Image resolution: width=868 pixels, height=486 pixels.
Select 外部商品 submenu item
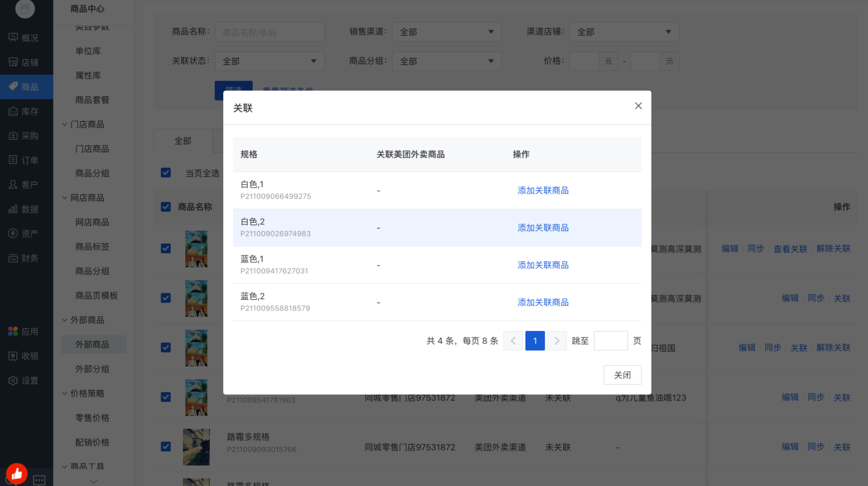click(94, 344)
